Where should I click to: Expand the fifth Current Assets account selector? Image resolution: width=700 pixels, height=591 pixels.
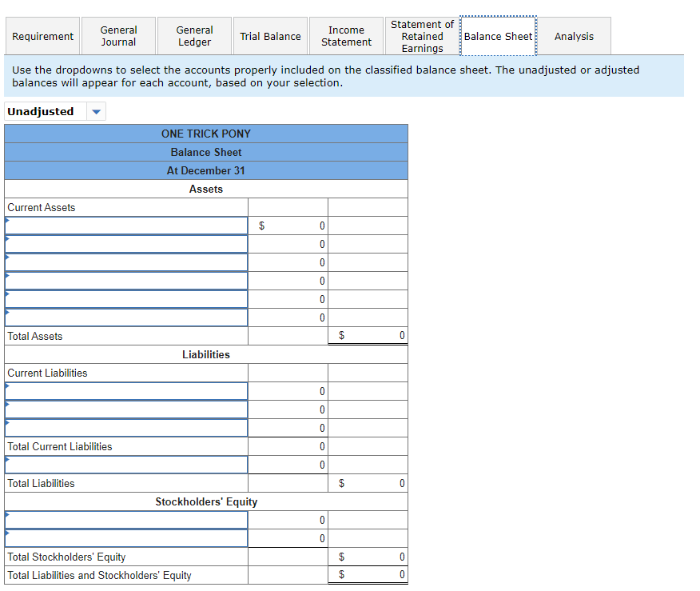point(125,299)
